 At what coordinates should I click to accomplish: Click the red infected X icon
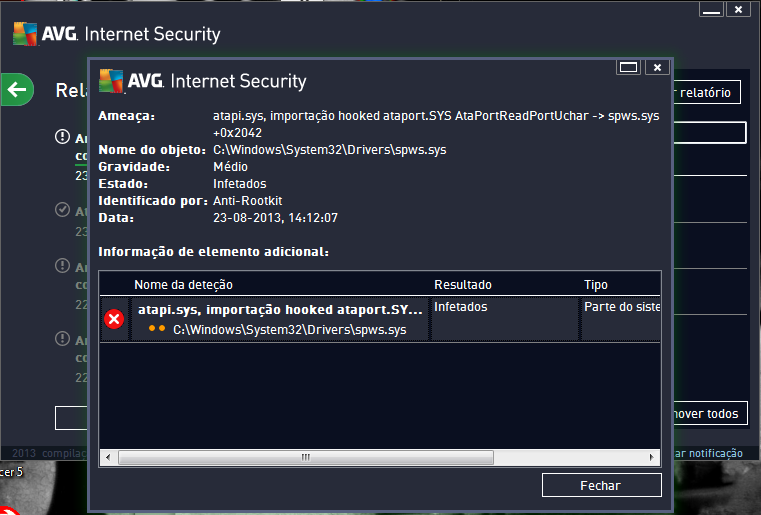114,319
